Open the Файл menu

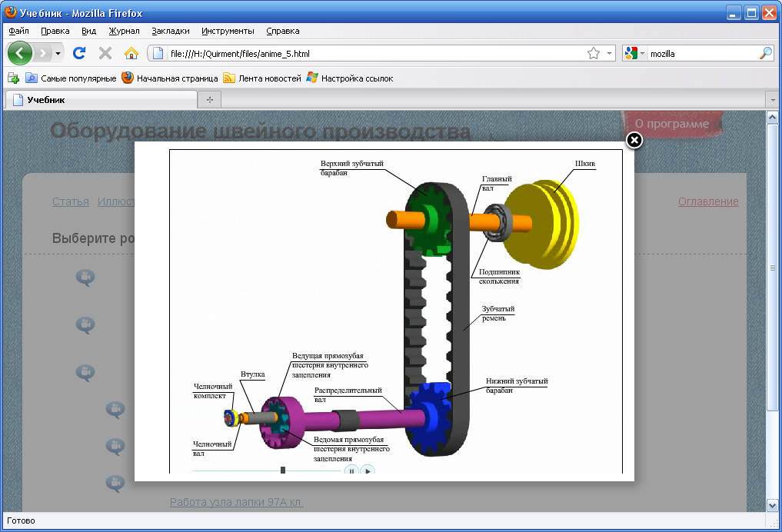19,31
